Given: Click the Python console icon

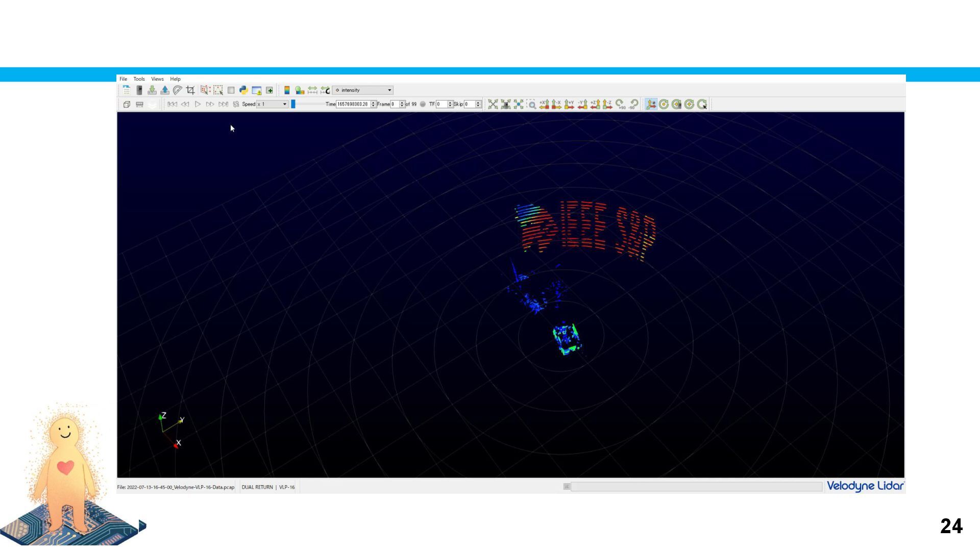Looking at the screenshot, I should click(243, 90).
